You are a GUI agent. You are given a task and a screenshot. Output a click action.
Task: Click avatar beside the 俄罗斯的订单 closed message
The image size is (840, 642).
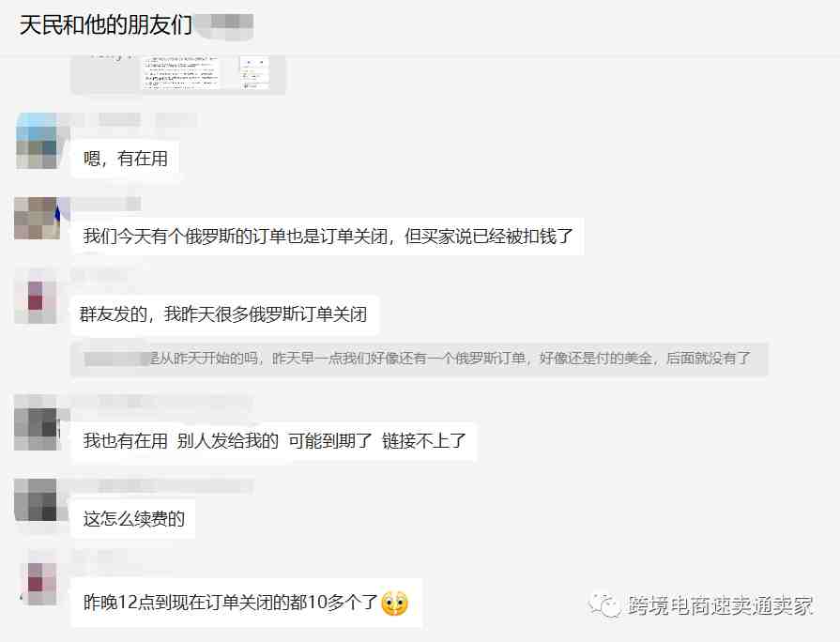[x=37, y=218]
